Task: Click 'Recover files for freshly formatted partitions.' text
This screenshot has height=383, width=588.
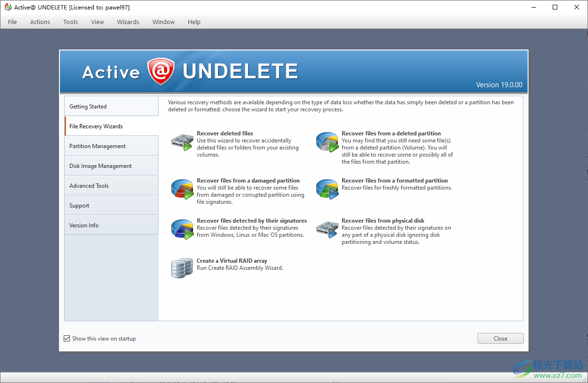Action: 397,188
